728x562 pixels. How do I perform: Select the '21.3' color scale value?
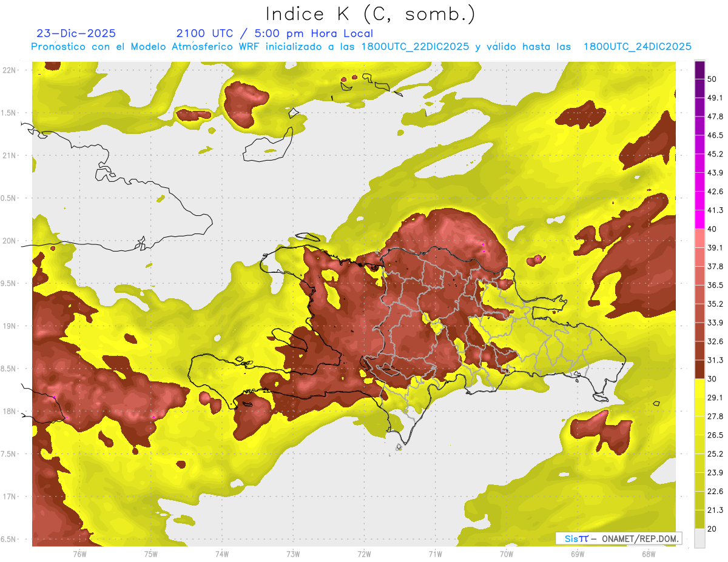715,510
